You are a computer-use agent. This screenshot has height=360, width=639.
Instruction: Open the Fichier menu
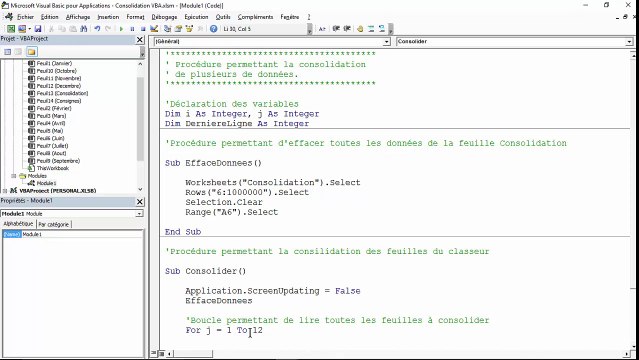click(x=25, y=17)
